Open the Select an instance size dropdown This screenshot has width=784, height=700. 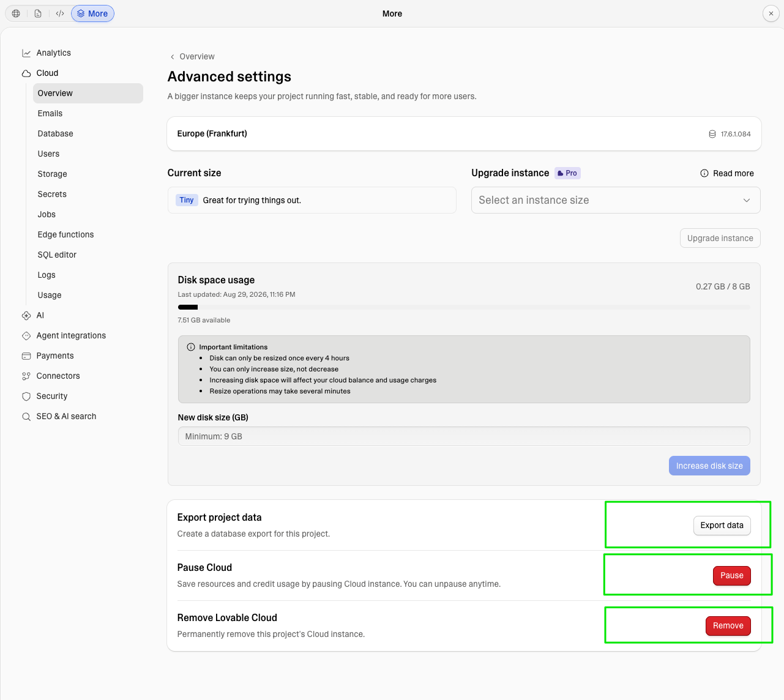click(x=616, y=200)
